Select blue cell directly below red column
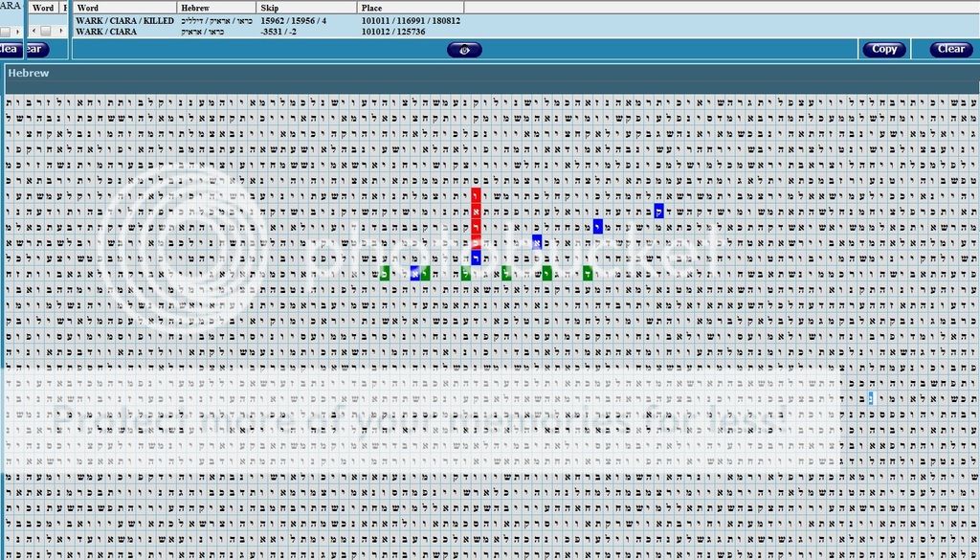This screenshot has width=980, height=560. (476, 258)
